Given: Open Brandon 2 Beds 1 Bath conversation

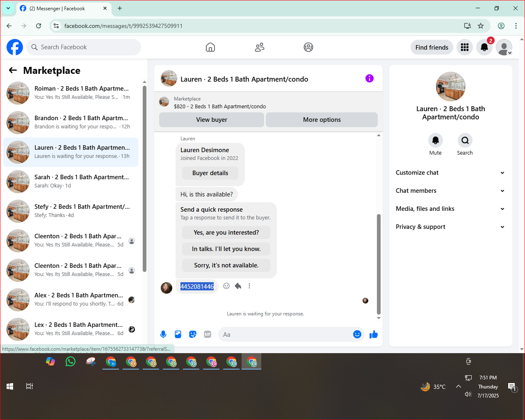Looking at the screenshot, I should pos(71,123).
